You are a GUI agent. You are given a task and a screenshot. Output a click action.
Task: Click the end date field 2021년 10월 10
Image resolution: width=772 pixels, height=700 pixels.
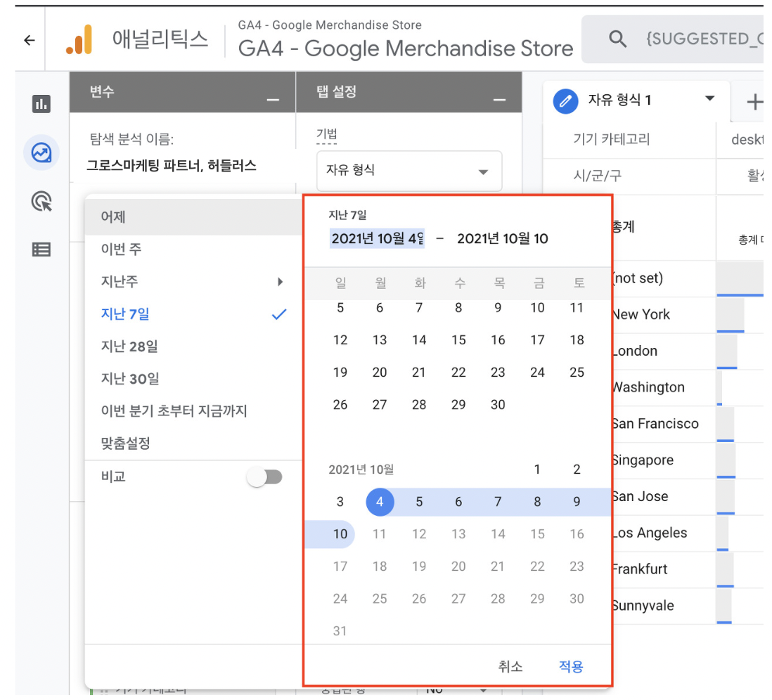pyautogui.click(x=503, y=239)
